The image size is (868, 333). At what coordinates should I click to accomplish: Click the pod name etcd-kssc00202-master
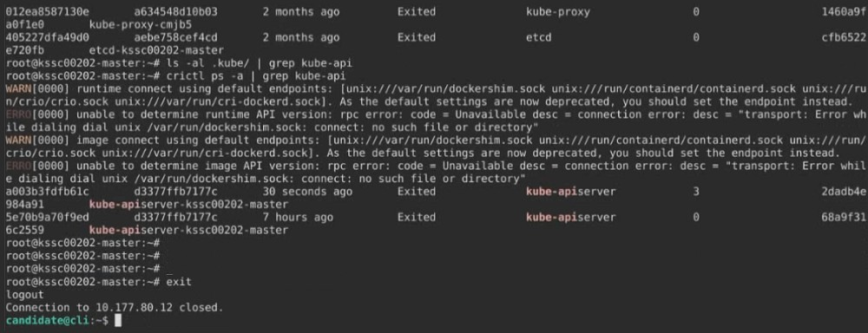pyautogui.click(x=156, y=50)
